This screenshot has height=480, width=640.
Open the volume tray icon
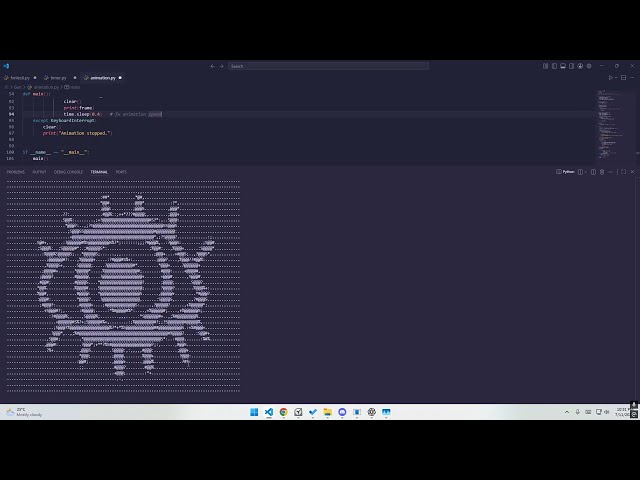[607, 412]
